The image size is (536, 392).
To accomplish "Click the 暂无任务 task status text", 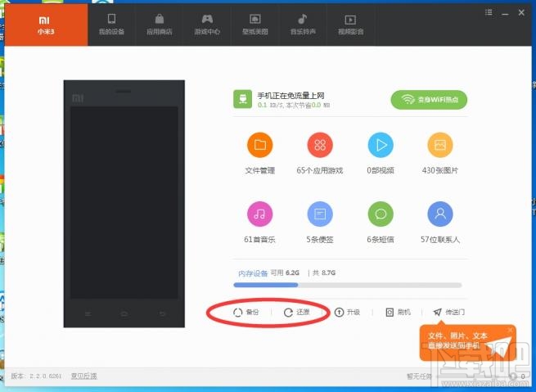I will click(x=419, y=376).
